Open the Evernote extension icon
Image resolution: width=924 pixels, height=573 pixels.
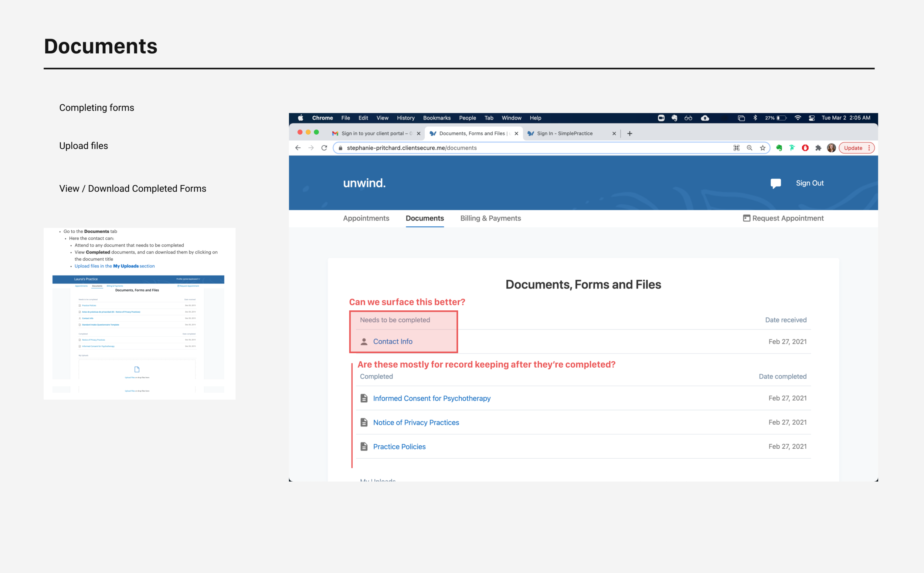pyautogui.click(x=779, y=148)
